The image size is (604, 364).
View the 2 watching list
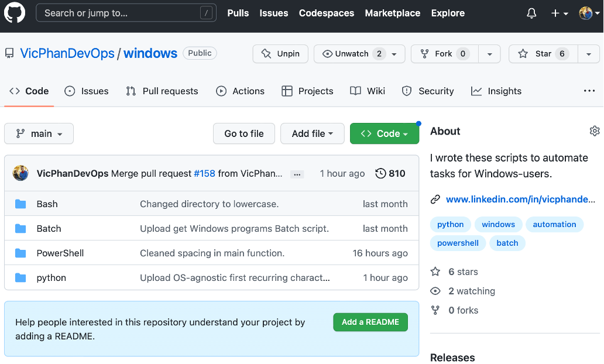(x=462, y=291)
